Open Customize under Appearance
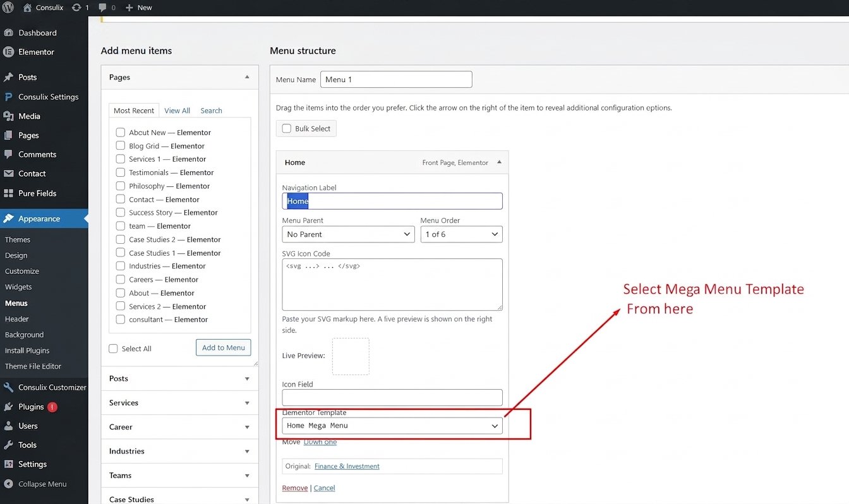 tap(22, 272)
